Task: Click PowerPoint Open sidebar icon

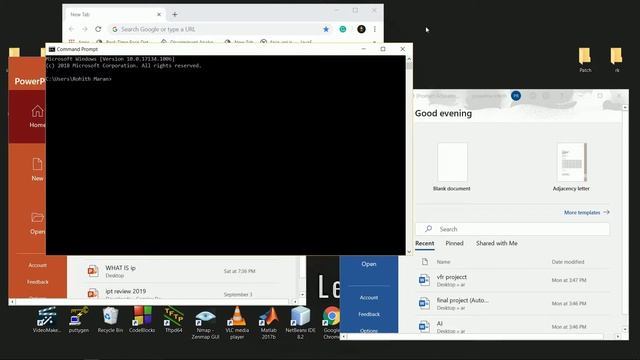Action: click(37, 223)
